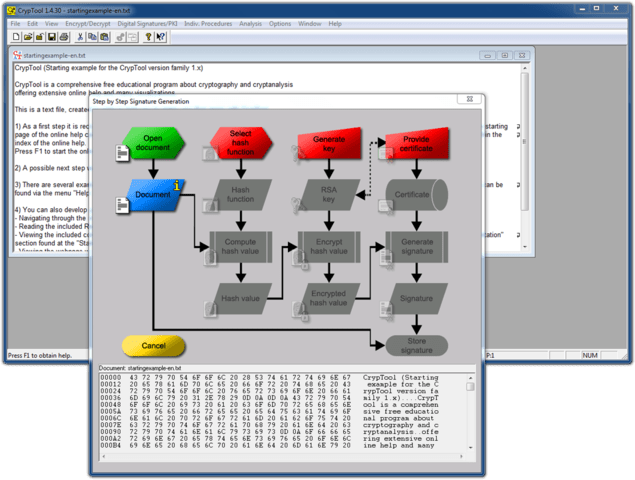Click the NUM indicator in status bar
Image resolution: width=635 pixels, height=480 pixels.
tap(590, 355)
